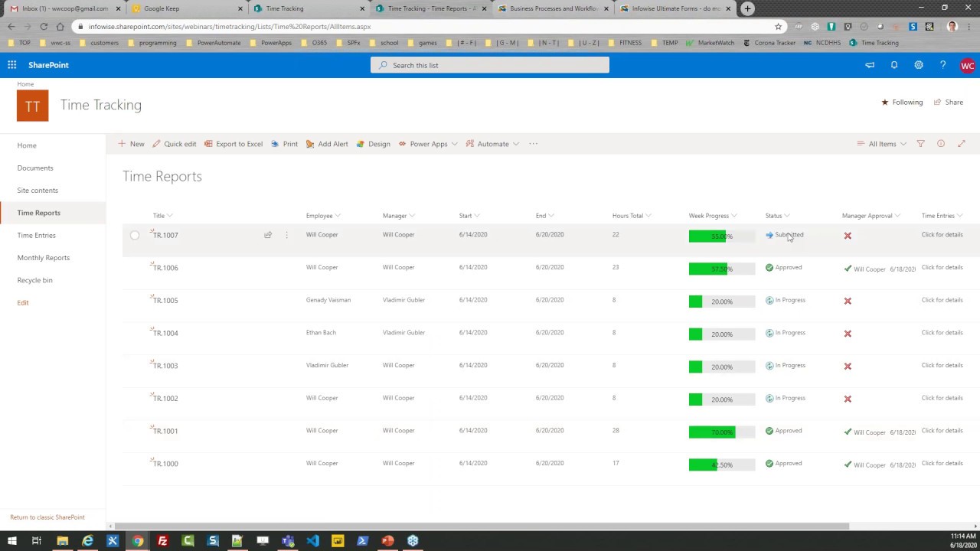Open Status column header dropdown

coord(777,216)
